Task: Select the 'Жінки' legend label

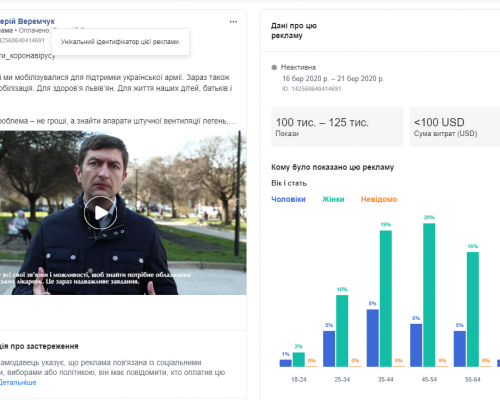Action: (333, 199)
